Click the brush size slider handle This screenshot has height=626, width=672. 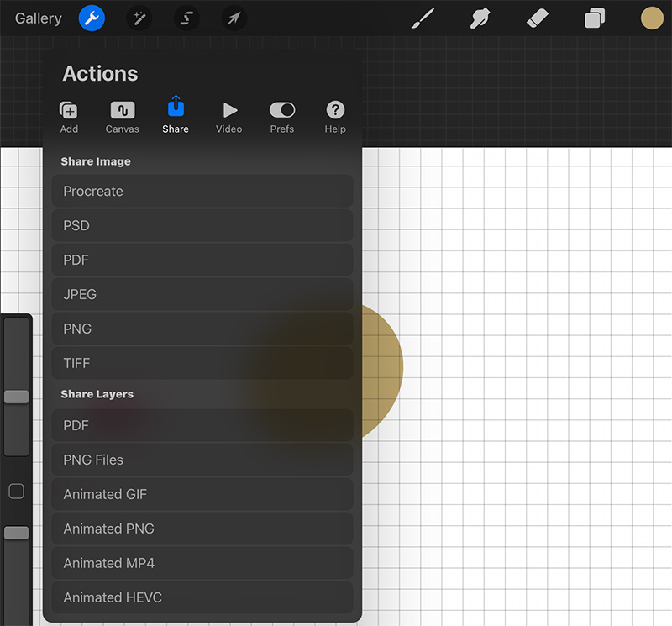tap(16, 397)
